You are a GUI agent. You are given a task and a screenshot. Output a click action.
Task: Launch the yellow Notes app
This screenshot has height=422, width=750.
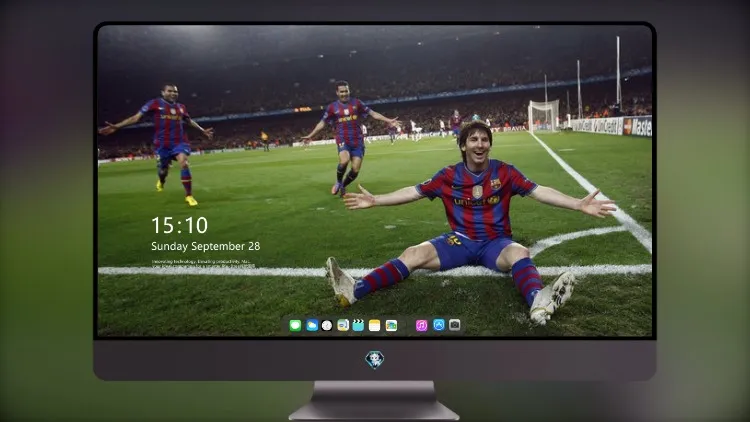point(375,326)
